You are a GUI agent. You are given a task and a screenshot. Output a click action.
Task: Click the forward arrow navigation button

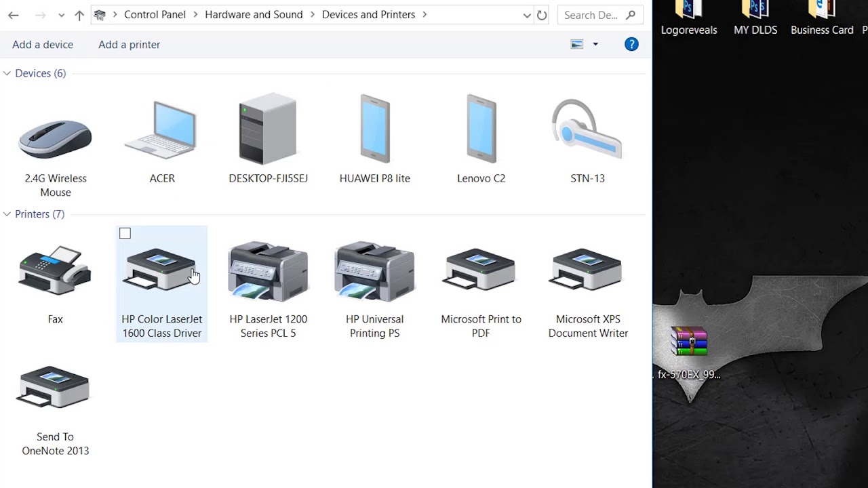point(41,15)
